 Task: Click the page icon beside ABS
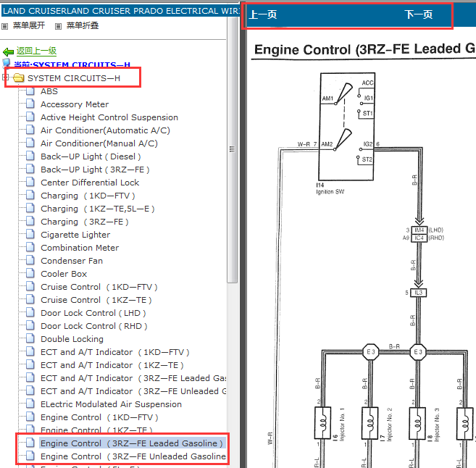pos(30,91)
